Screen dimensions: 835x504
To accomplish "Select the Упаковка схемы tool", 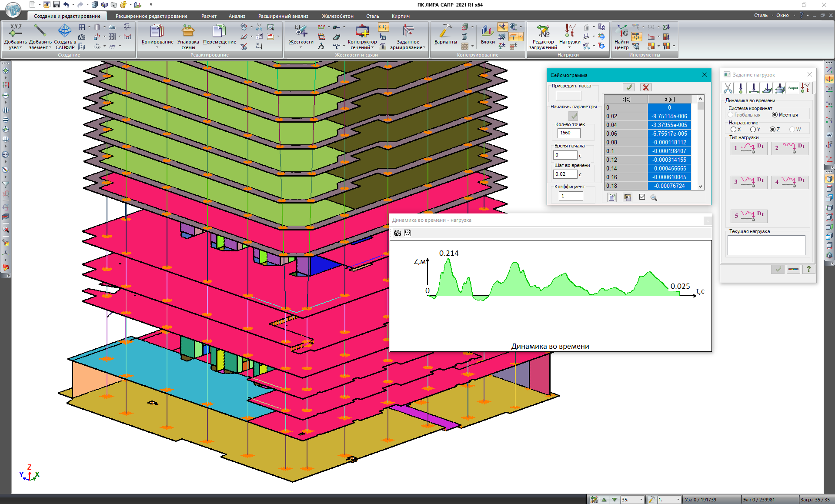I will [x=188, y=31].
